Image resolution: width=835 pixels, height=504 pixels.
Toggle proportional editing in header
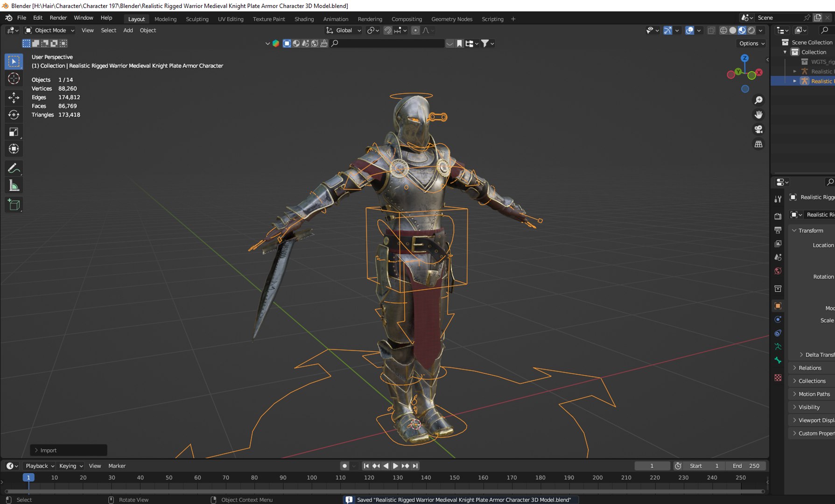pos(415,30)
